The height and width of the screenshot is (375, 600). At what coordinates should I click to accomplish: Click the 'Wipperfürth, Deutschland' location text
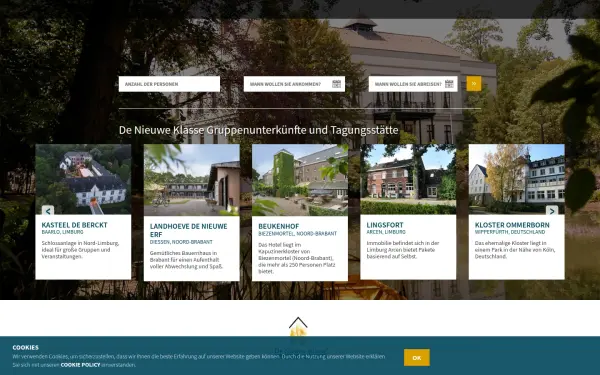click(x=510, y=232)
